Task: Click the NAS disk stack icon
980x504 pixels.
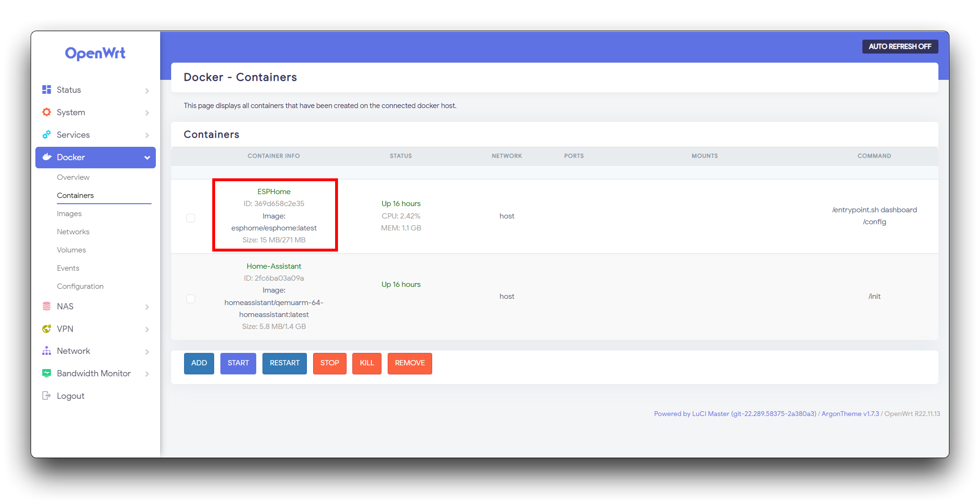Action: [x=46, y=306]
